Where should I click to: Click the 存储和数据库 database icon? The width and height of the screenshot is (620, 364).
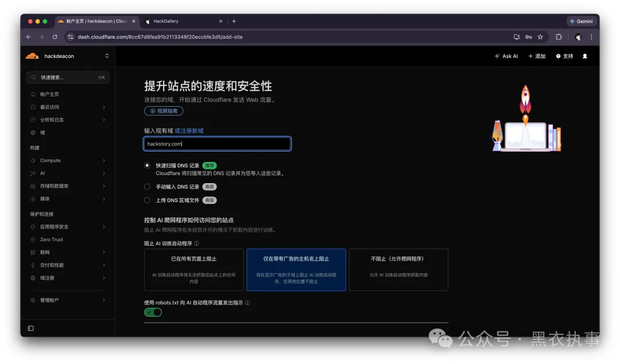pos(33,186)
